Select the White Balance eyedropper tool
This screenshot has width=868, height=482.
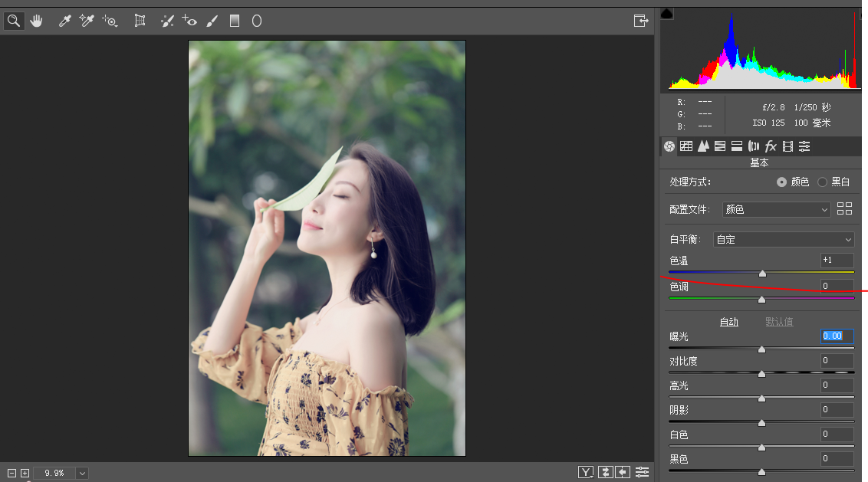64,21
